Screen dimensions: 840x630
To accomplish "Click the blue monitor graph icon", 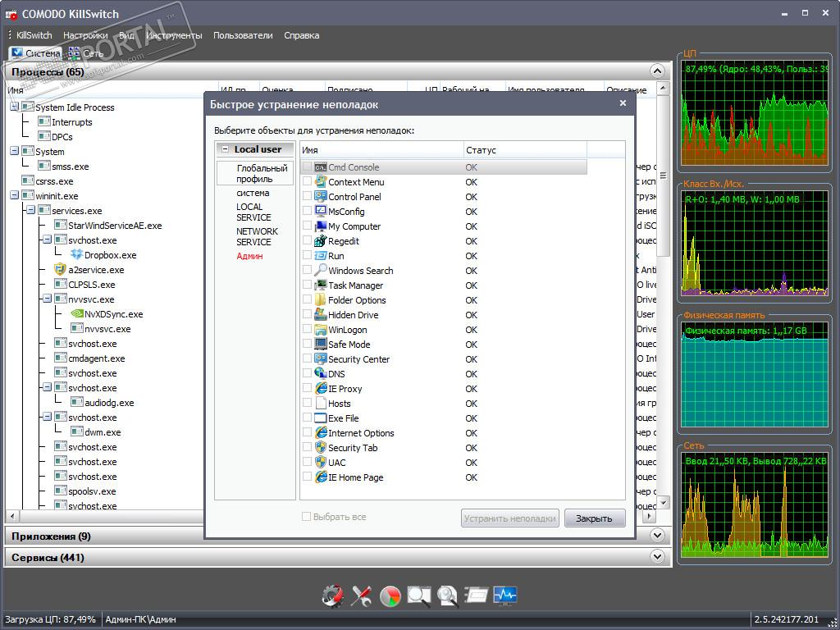I will [x=505, y=596].
